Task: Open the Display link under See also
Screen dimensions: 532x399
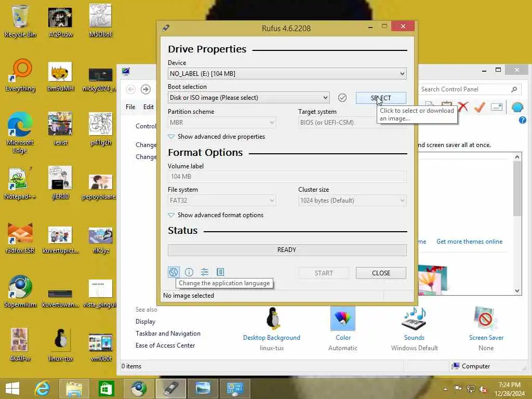Action: 145,322
